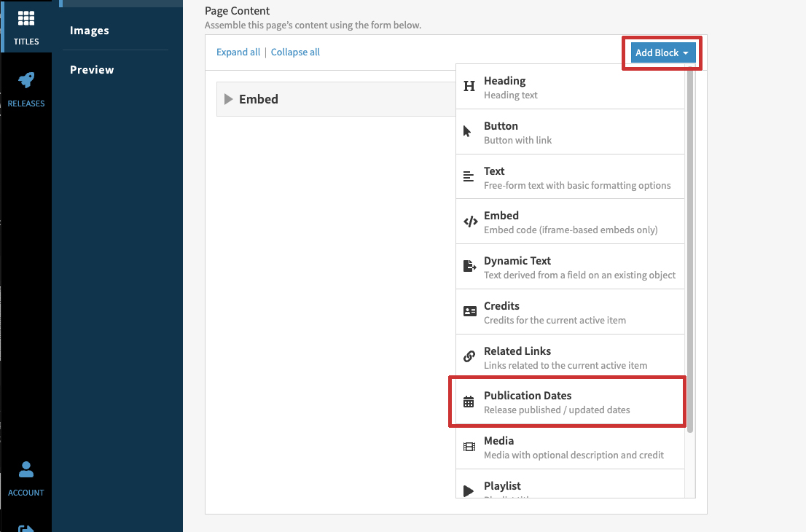Click the Media block film icon
This screenshot has width=806, height=532.
469,447
